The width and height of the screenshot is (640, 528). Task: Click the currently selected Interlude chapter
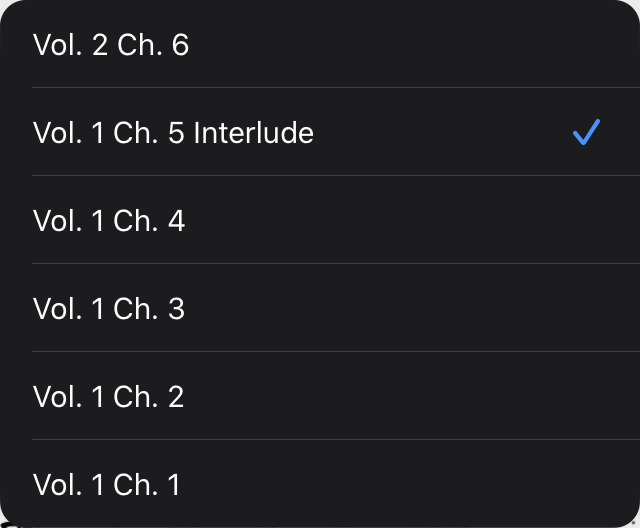click(173, 132)
